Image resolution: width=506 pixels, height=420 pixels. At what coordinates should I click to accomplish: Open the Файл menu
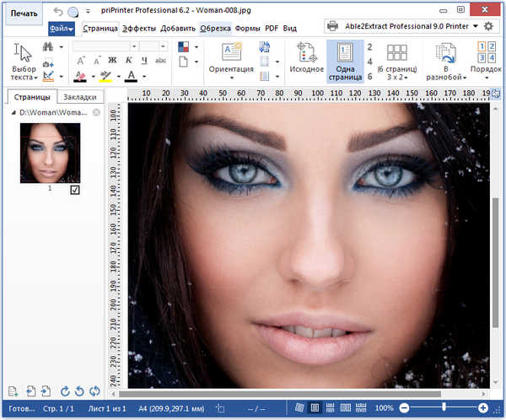[x=62, y=28]
